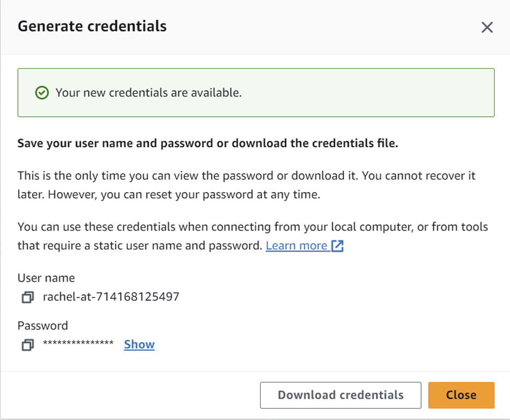
Task: Copy the user name to clipboard
Action: click(x=28, y=297)
